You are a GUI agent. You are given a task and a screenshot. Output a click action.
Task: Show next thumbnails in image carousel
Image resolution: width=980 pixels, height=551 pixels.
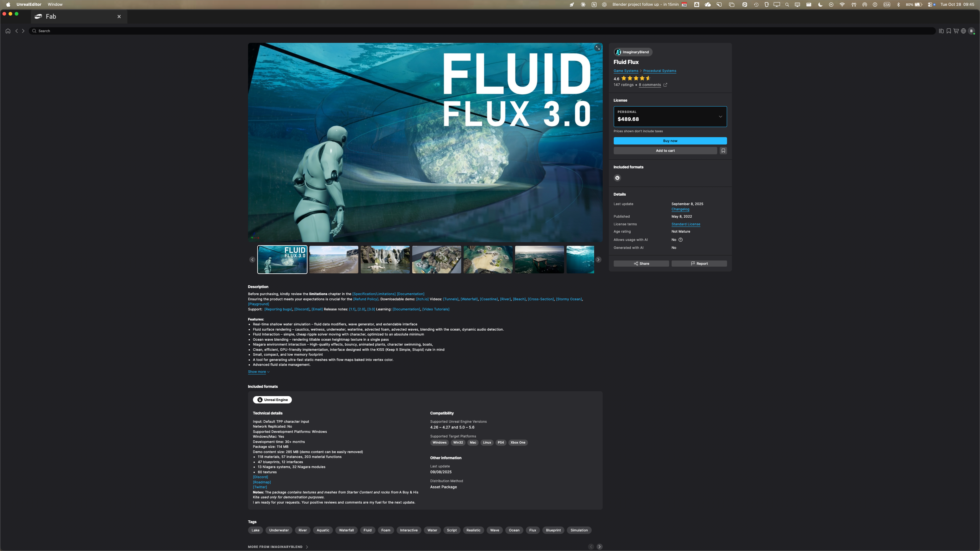pyautogui.click(x=598, y=260)
